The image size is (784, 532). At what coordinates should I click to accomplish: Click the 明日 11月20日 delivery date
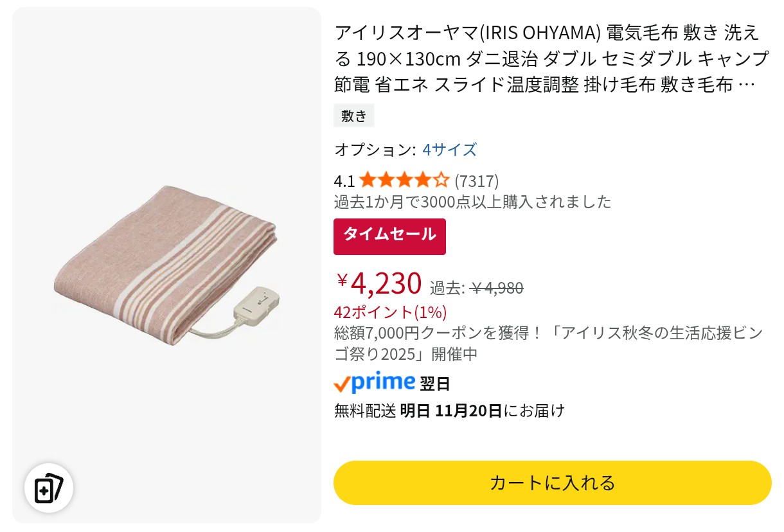[450, 411]
